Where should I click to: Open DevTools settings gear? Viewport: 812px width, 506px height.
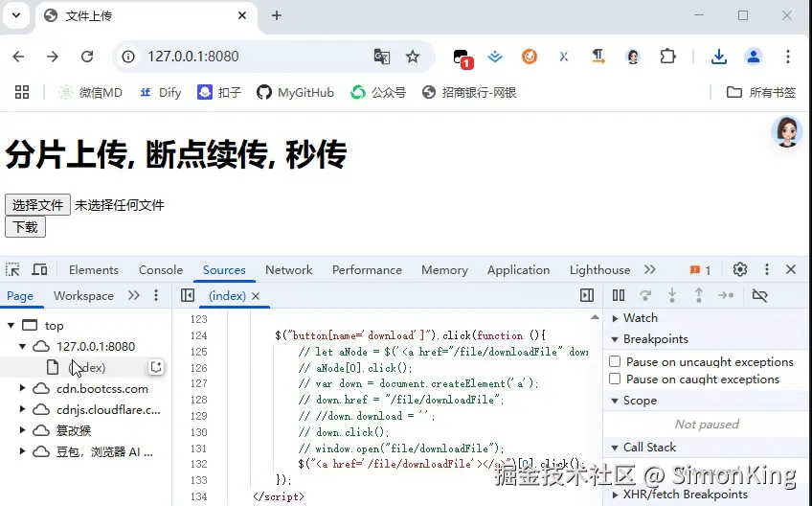click(x=740, y=269)
